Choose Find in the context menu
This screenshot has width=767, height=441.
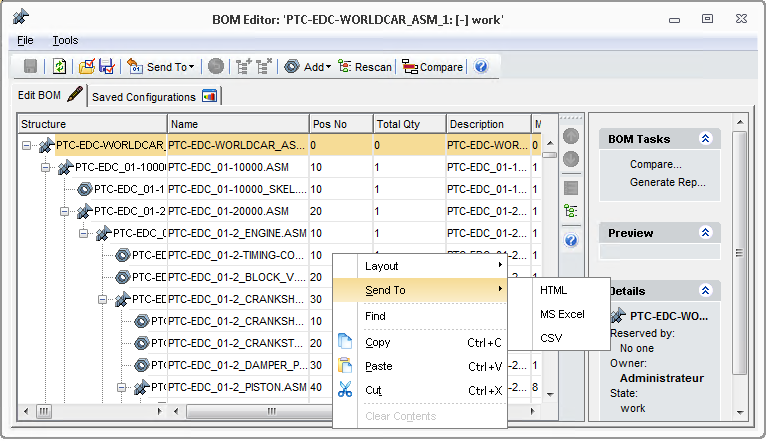[x=420, y=316]
